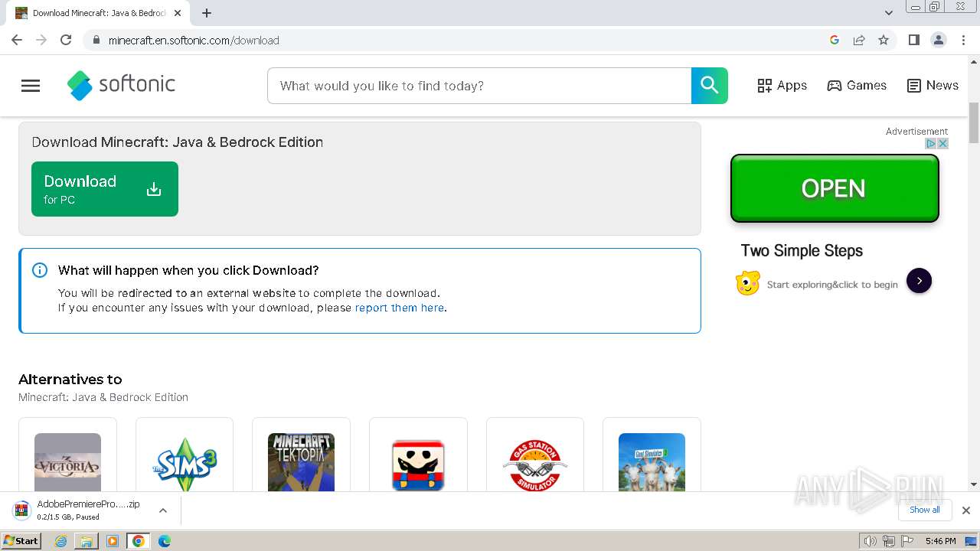Open the AdChoices triangle icon
This screenshot has width=980, height=551.
tap(931, 143)
